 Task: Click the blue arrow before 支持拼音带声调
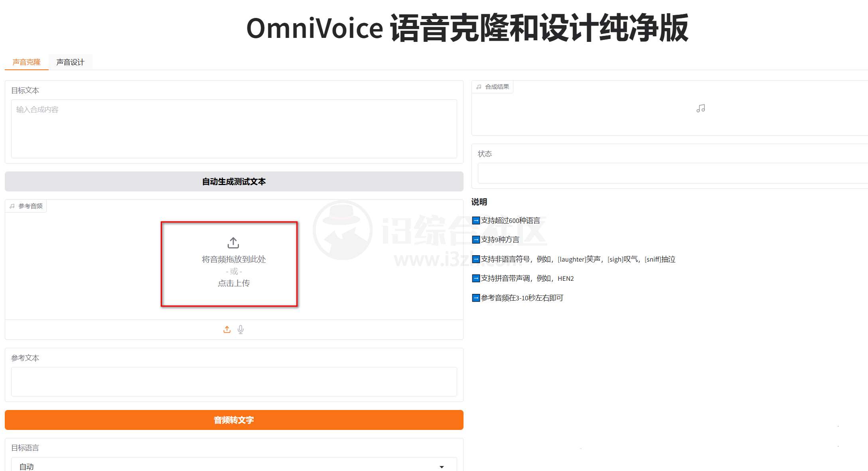coord(475,278)
